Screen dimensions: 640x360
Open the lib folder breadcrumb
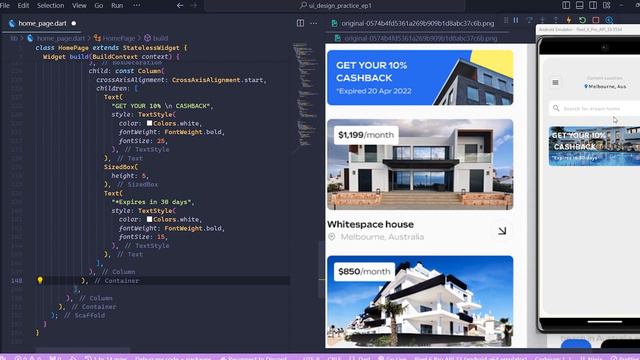point(14,38)
